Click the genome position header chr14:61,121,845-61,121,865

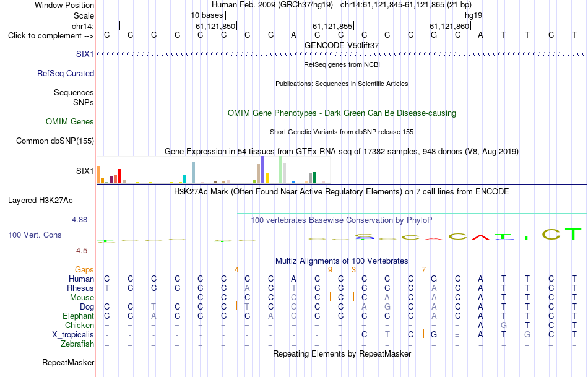(x=406, y=5)
